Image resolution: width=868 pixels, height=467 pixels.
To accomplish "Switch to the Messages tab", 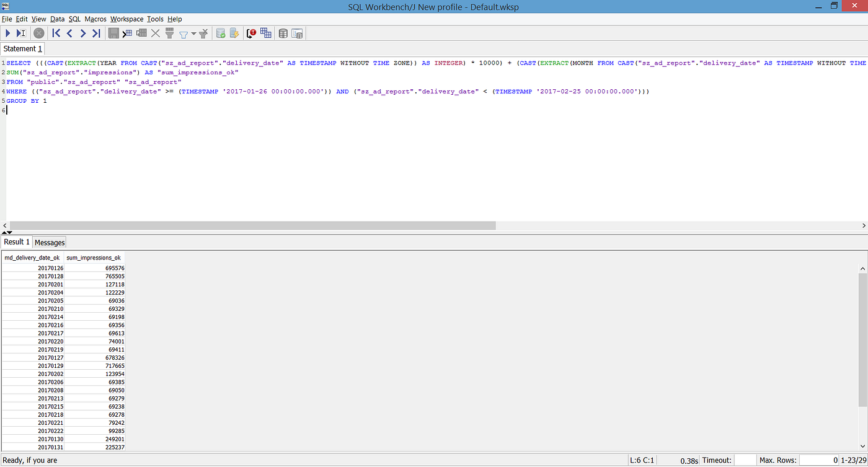I will point(49,242).
